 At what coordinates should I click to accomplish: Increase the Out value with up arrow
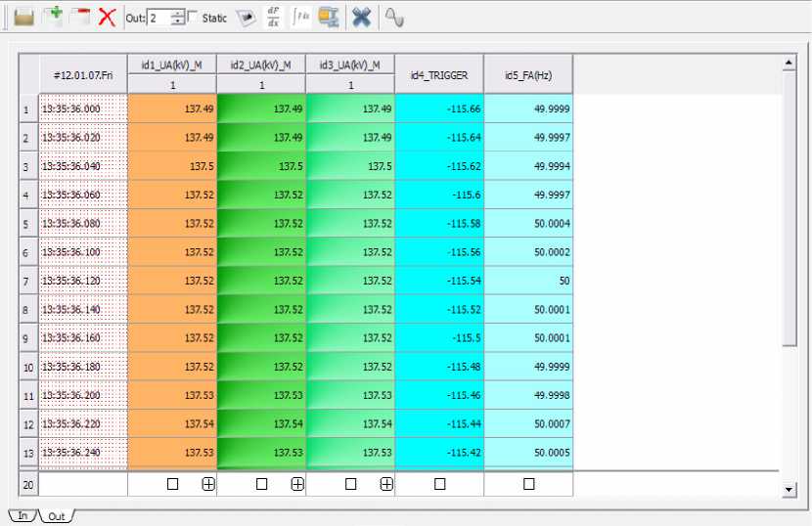tap(178, 13)
